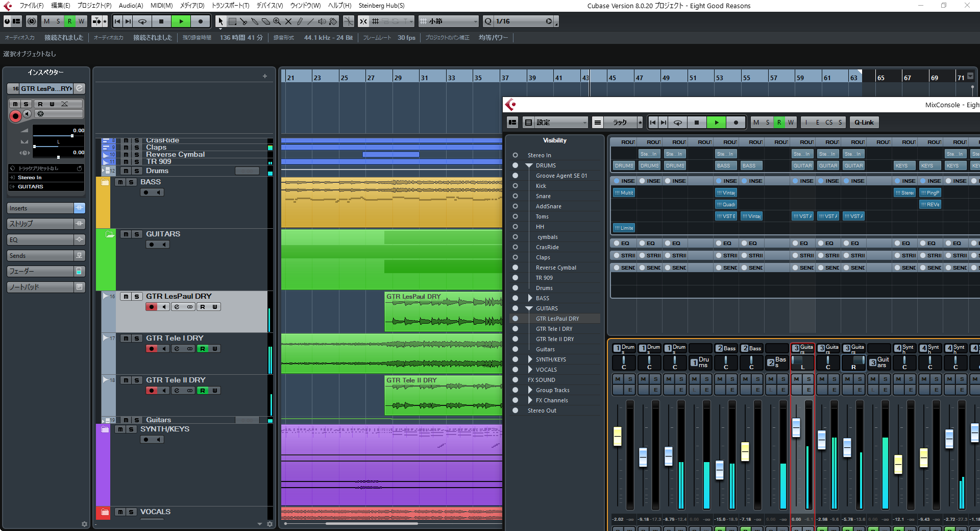Select the Color paint bucket tool
Screen dimensions: 980x531
(x=333, y=21)
